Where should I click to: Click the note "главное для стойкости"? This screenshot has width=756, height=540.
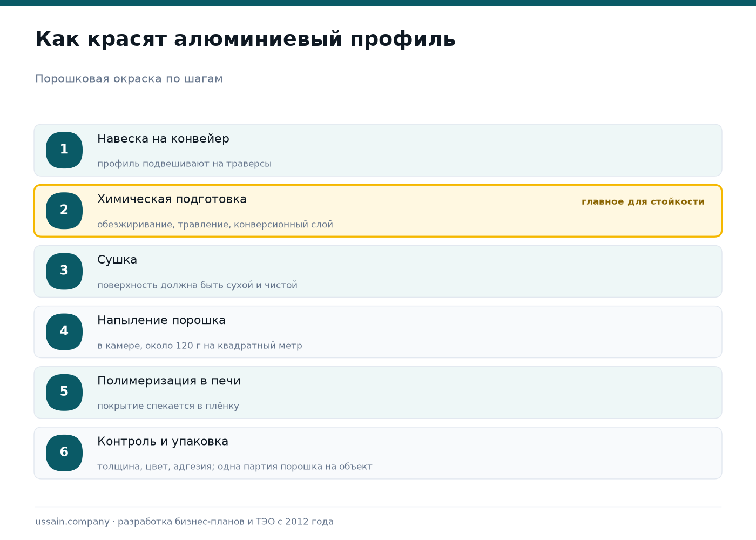pos(643,202)
